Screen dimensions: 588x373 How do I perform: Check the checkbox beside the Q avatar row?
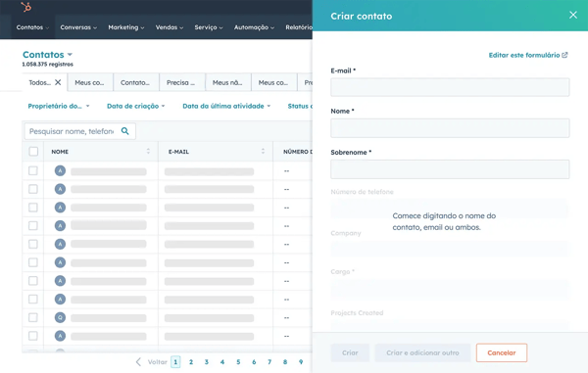pos(33,317)
